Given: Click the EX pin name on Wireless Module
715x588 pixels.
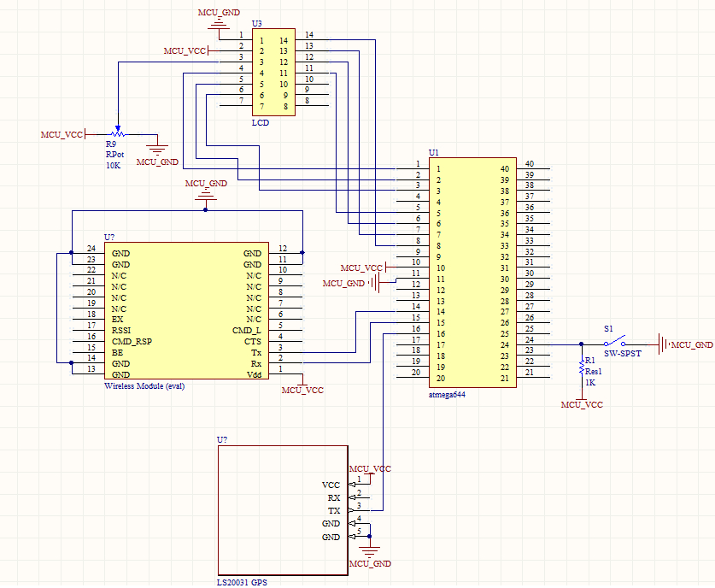Looking at the screenshot, I should (117, 320).
